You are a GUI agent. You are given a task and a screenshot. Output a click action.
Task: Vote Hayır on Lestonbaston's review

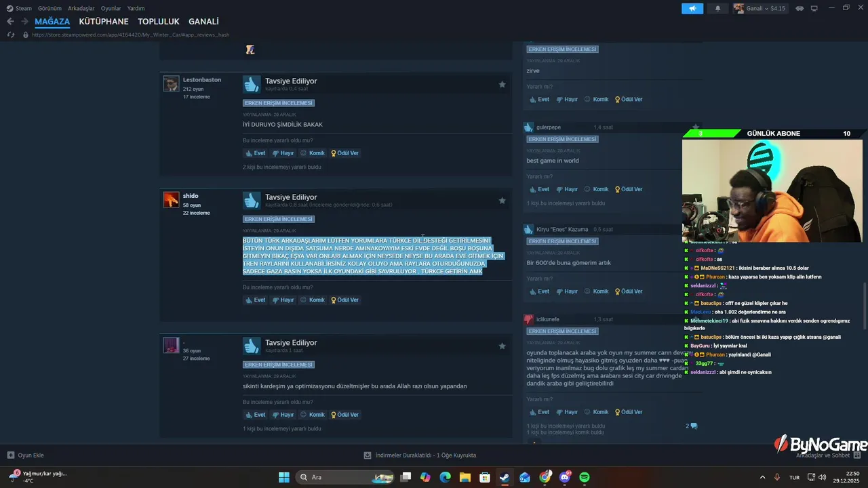click(x=283, y=153)
